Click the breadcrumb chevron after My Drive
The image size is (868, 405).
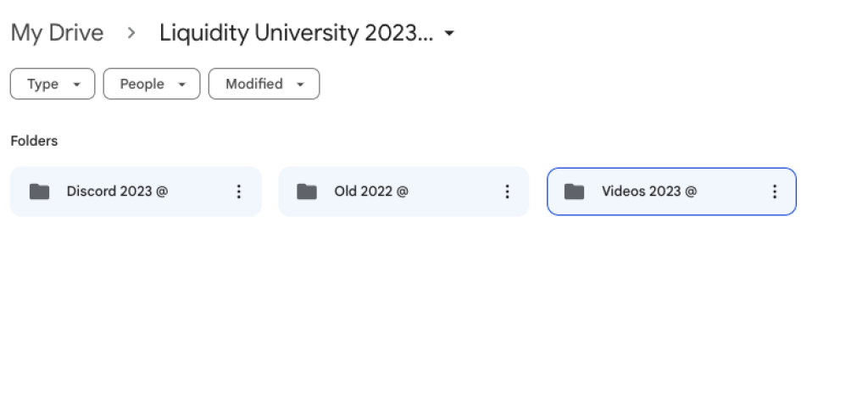coord(131,33)
